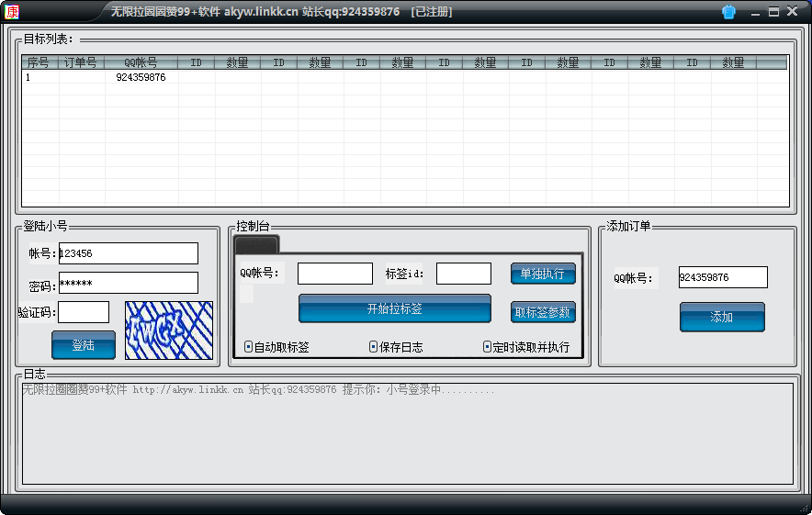Select row 1 with QQ 924359876
Viewport: 812px width, 515px height.
click(x=141, y=78)
